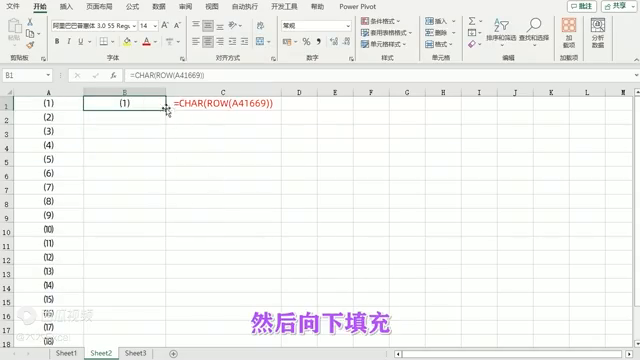
Task: Align text to top
Action: (x=196, y=25)
